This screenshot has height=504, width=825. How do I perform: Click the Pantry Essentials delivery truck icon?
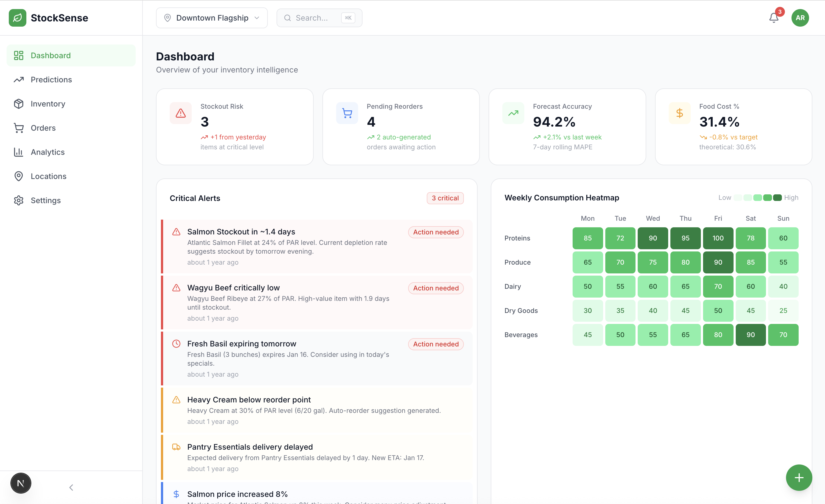click(176, 447)
